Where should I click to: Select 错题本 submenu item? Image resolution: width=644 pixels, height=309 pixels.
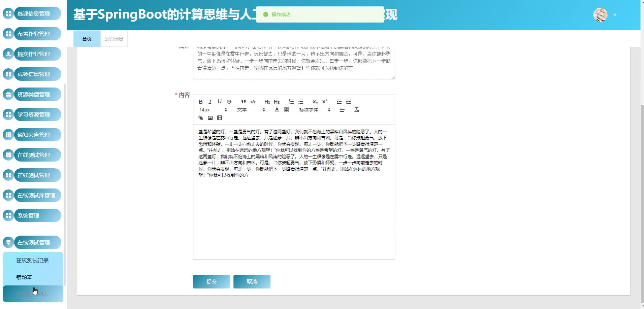point(33,277)
